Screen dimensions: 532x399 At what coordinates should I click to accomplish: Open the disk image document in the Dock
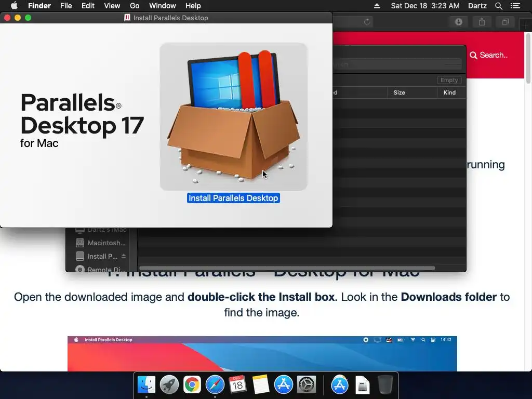(362, 385)
